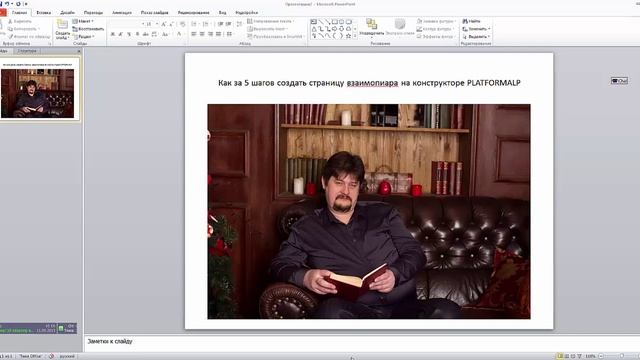
Task: Select the text box shape tool
Action: [313, 22]
